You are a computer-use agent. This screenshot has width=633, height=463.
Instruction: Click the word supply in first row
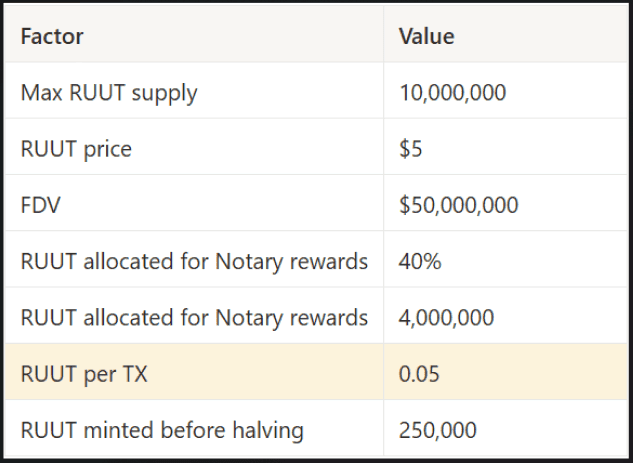[x=165, y=94]
